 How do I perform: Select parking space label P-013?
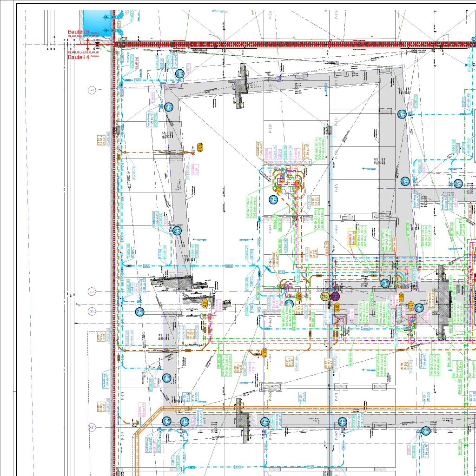click(123, 397)
